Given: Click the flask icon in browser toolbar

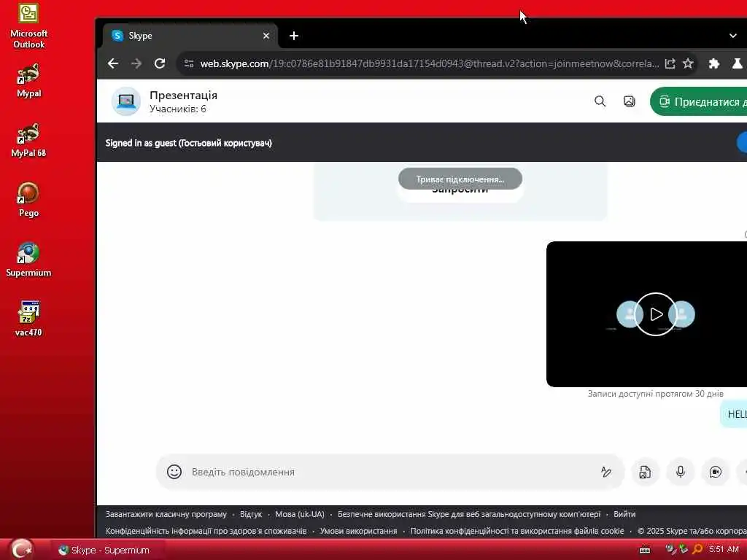Looking at the screenshot, I should click(x=738, y=63).
